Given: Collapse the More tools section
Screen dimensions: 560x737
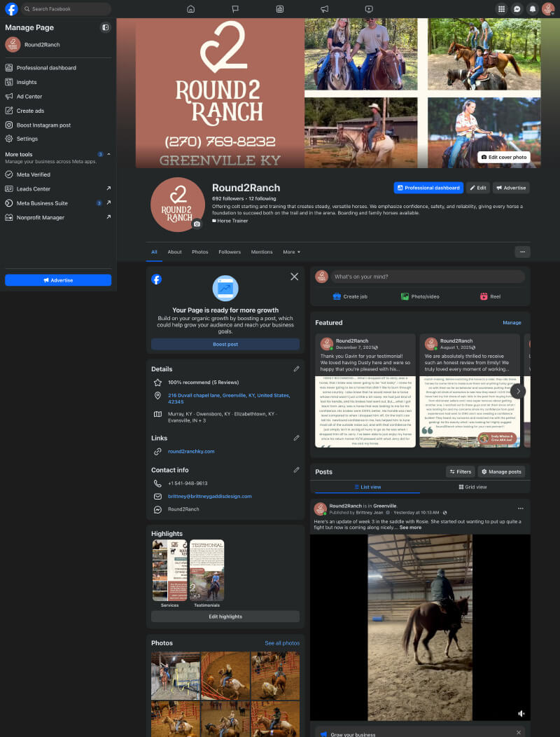Looking at the screenshot, I should (108, 154).
